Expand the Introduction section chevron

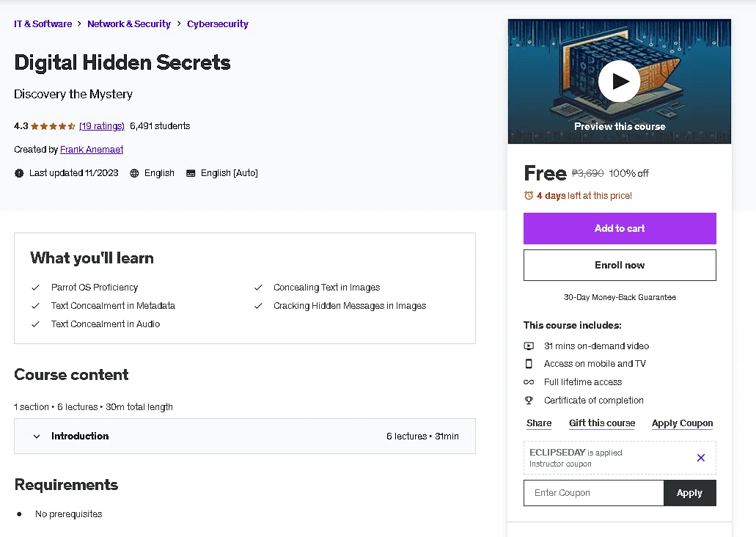[x=37, y=436]
